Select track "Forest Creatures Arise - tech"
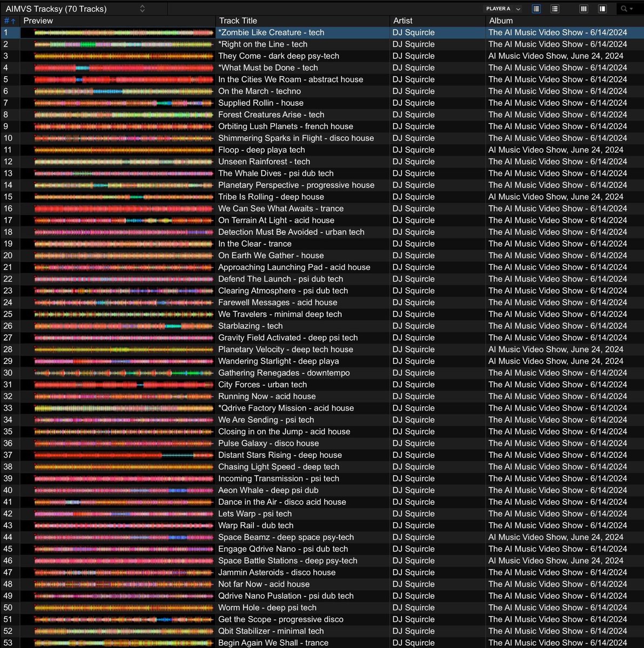The height and width of the screenshot is (648, 644). point(271,114)
